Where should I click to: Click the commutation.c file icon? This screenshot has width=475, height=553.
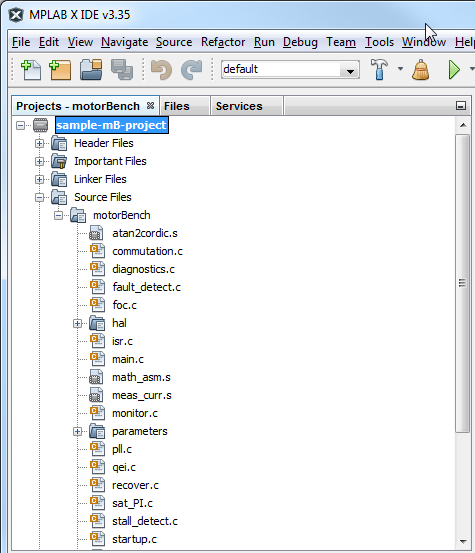tap(97, 251)
